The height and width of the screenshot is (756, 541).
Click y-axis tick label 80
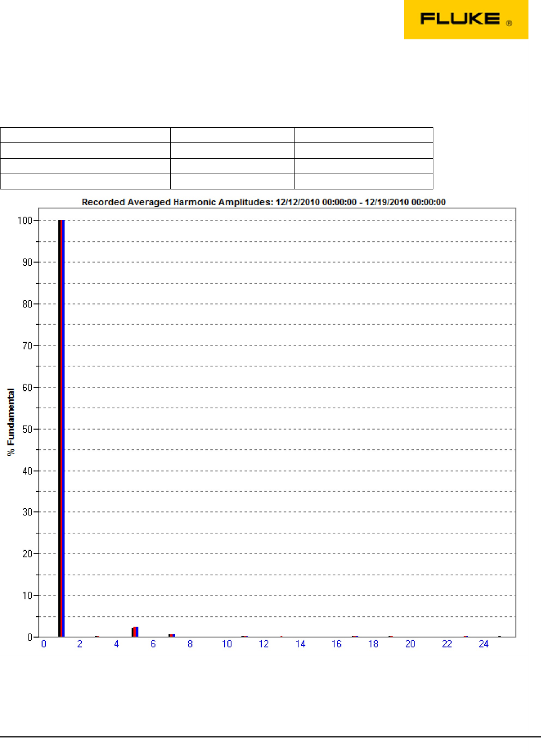(27, 304)
